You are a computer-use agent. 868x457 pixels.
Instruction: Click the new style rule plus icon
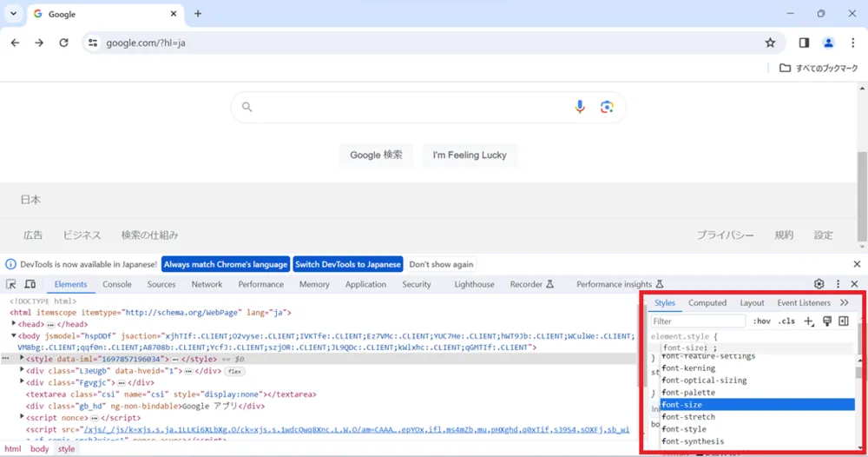[809, 321]
